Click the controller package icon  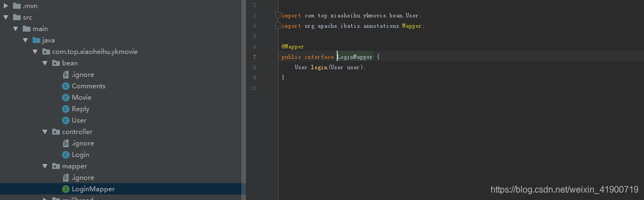click(x=56, y=132)
